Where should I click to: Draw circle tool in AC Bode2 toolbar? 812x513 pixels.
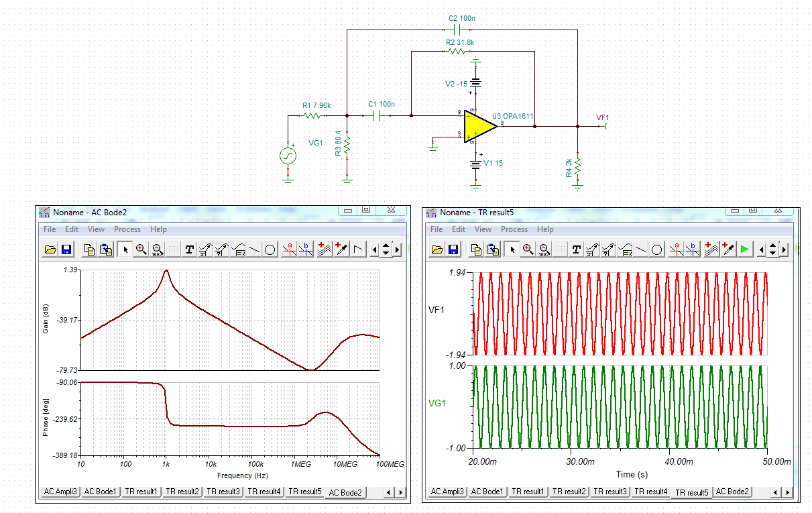click(x=270, y=249)
